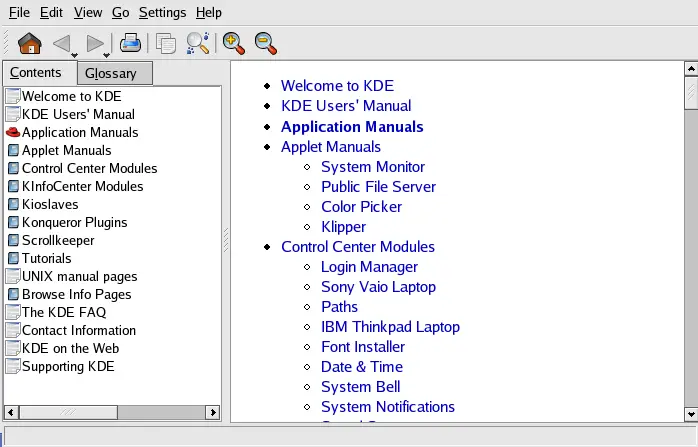
Task: Switch to the Glossary tab
Action: click(x=110, y=73)
